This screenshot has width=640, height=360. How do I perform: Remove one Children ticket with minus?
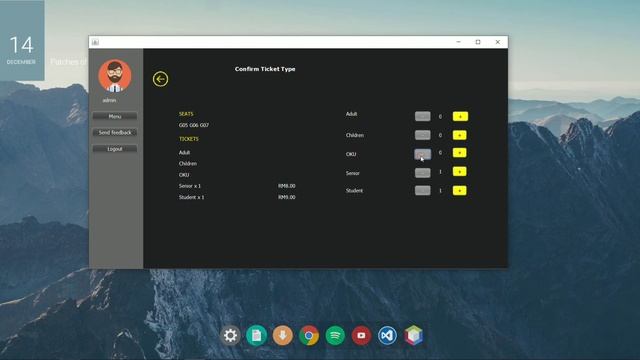tap(422, 135)
